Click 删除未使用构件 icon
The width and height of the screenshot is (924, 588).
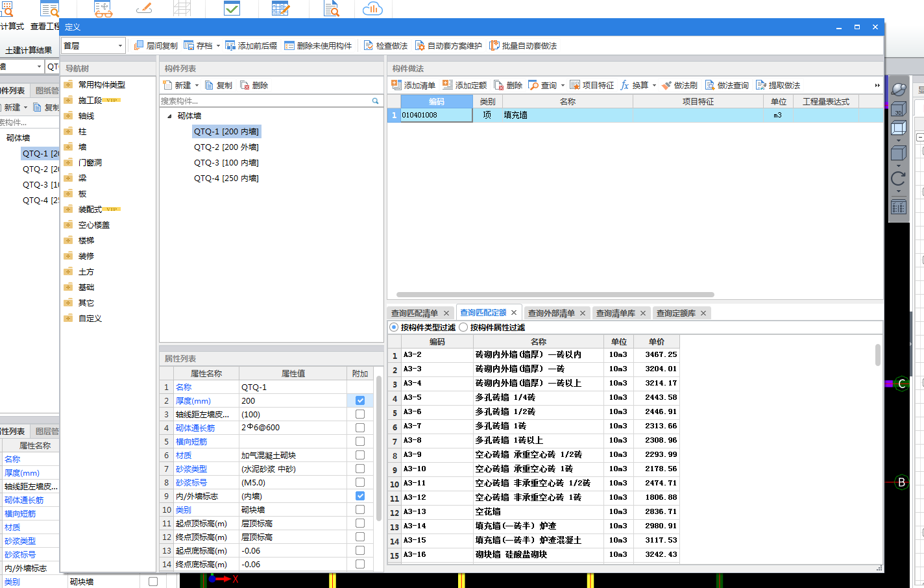(x=289, y=45)
